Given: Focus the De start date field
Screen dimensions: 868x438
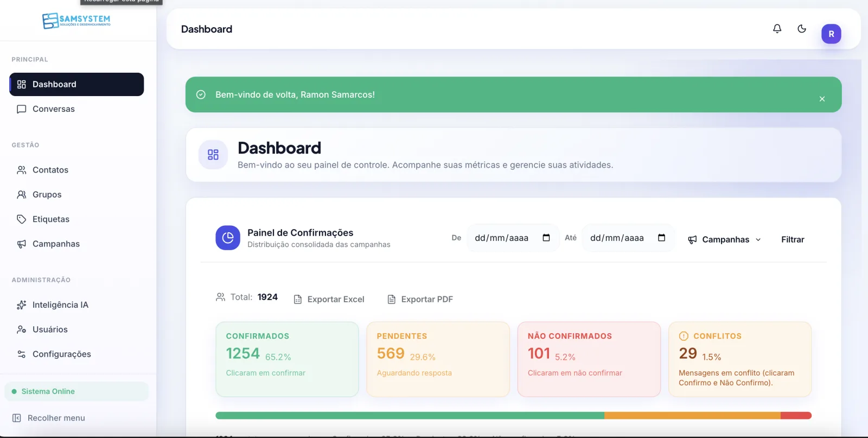Looking at the screenshot, I should [513, 238].
